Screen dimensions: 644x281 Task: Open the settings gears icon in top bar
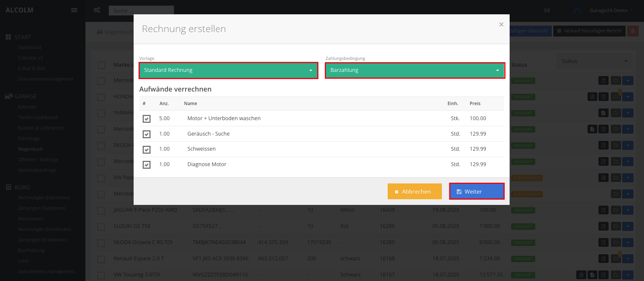coord(97,10)
